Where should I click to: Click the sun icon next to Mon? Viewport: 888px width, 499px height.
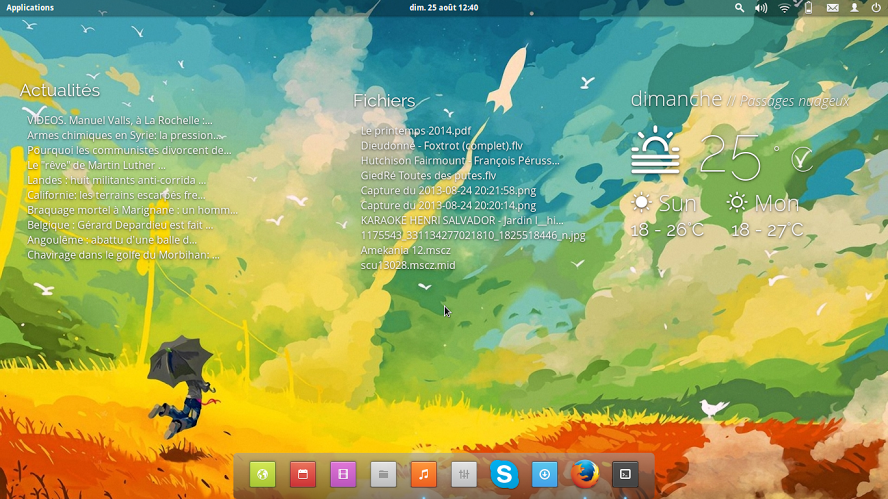[736, 203]
